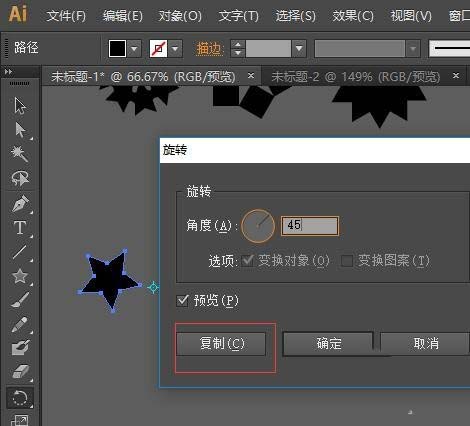This screenshot has height=426, width=470.
Task: Open the 文字(T) menu
Action: pyautogui.click(x=238, y=16)
